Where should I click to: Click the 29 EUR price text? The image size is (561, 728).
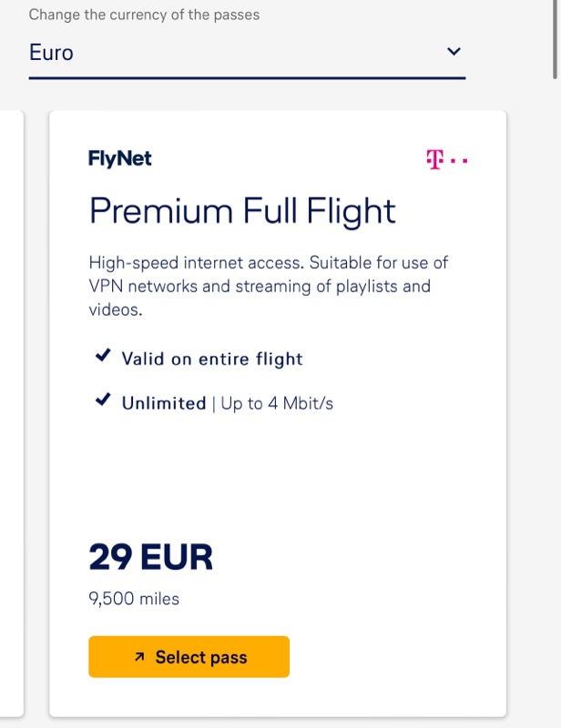150,557
